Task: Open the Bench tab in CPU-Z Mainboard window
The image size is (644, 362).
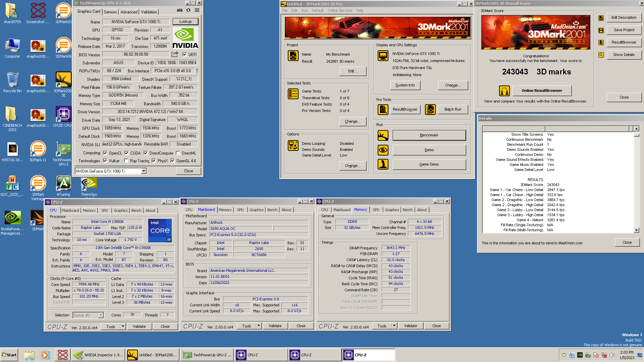Action: 272,210
